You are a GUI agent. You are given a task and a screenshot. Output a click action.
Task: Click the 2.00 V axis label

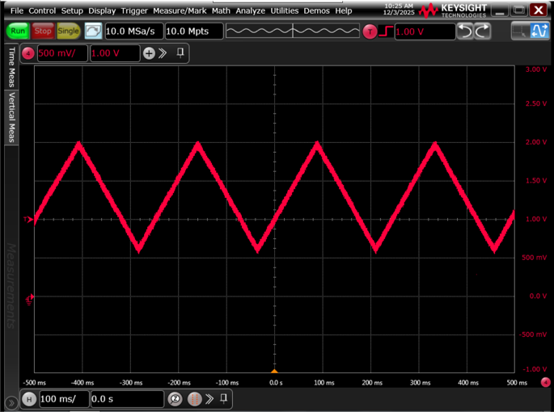(x=536, y=142)
